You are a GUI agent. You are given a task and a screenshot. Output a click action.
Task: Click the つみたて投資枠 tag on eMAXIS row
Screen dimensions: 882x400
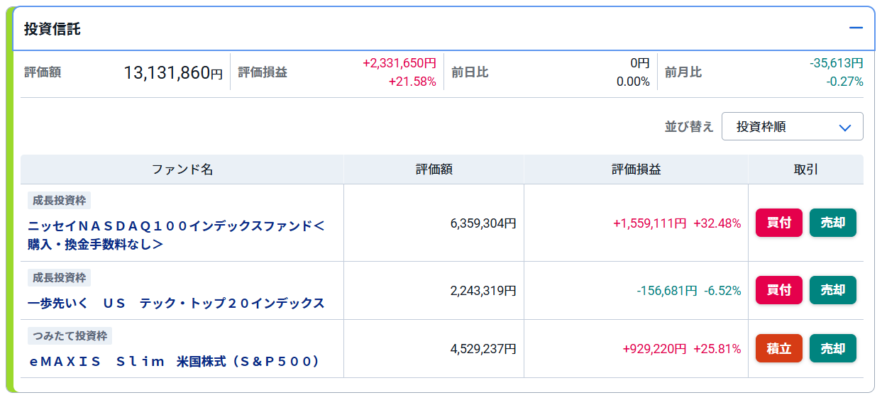69,336
